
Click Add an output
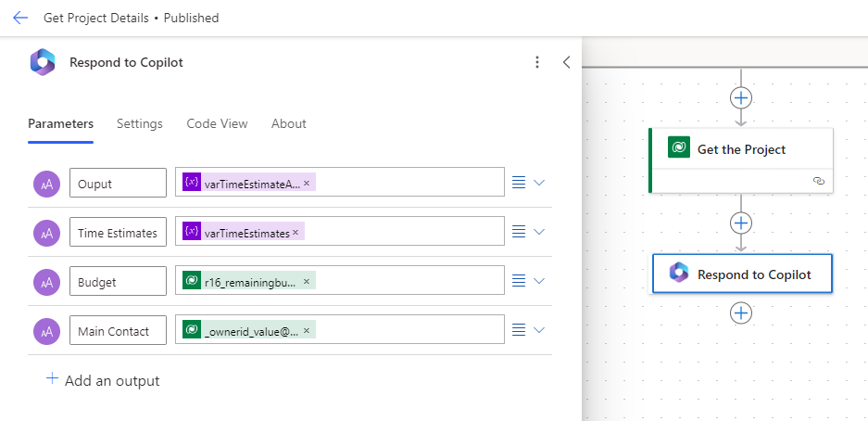point(103,380)
